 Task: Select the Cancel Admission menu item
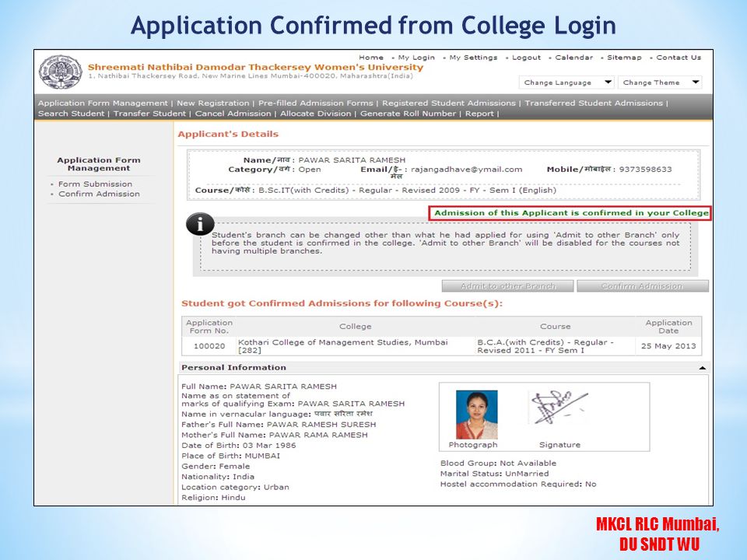(233, 114)
